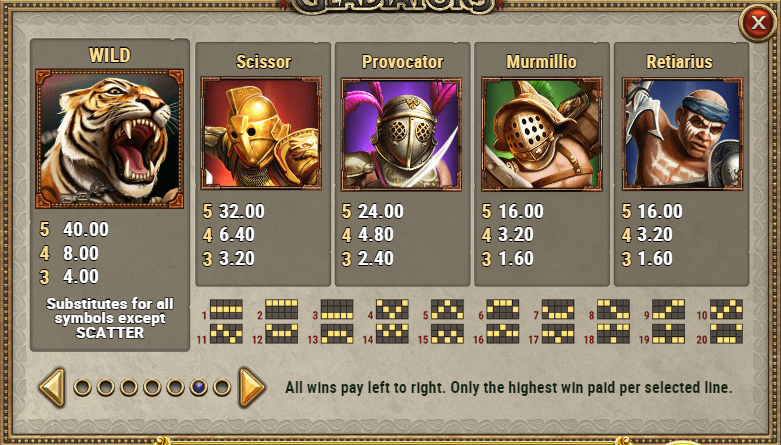Screen dimensions: 781x445
Task: Select the last page indicator dot
Action: [222, 387]
